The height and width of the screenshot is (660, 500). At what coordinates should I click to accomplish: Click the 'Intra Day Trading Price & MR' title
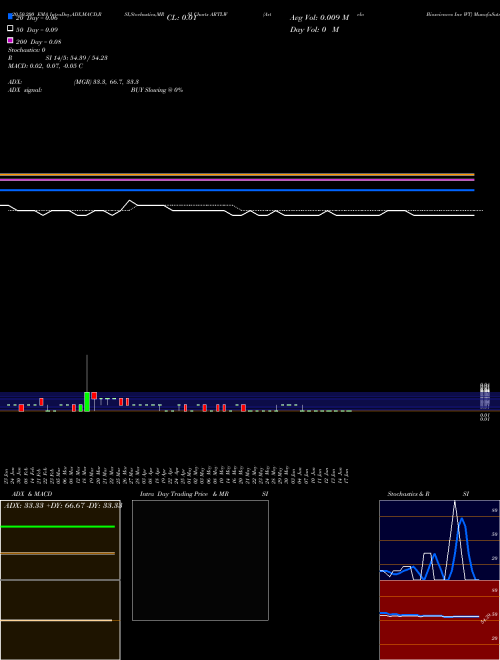pyautogui.click(x=184, y=494)
